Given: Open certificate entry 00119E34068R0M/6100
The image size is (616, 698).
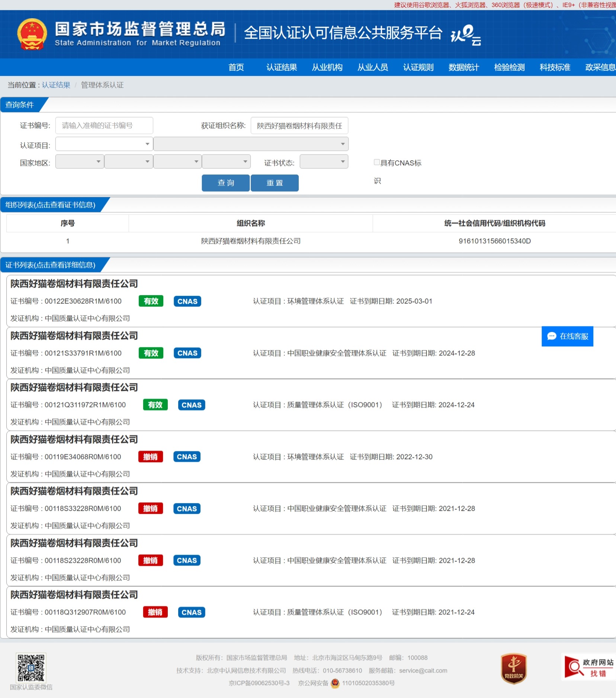Looking at the screenshot, I should point(311,457).
